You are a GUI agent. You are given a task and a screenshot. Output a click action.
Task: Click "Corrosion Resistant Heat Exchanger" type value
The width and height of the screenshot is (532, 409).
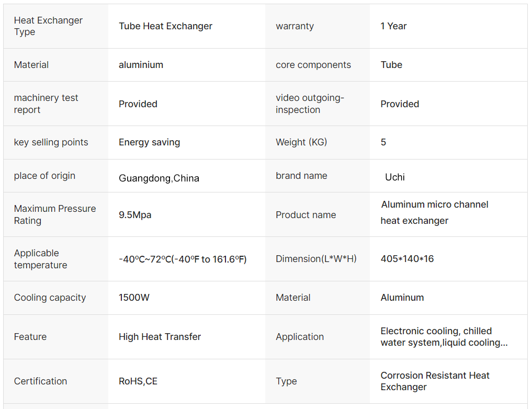(435, 381)
